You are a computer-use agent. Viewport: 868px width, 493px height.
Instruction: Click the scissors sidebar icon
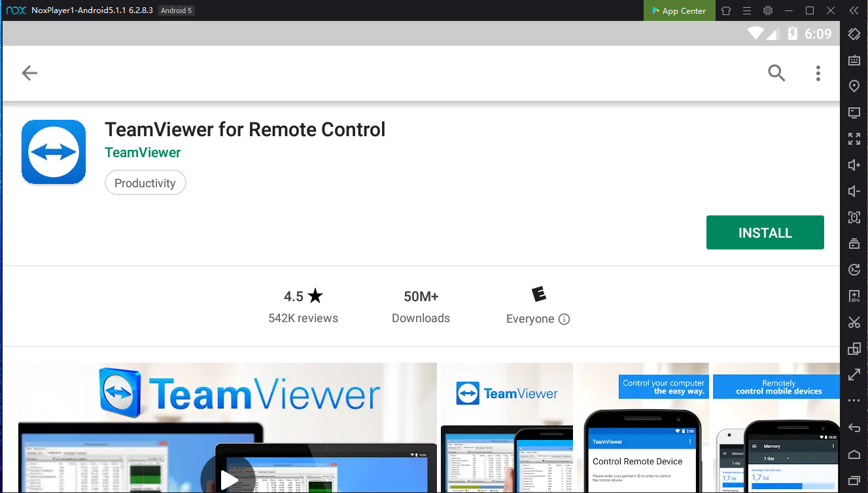tap(854, 322)
